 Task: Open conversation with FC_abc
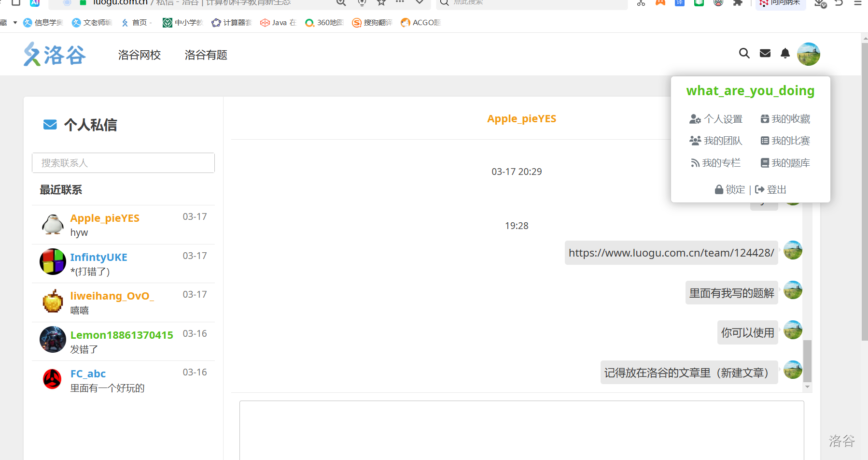tap(123, 380)
